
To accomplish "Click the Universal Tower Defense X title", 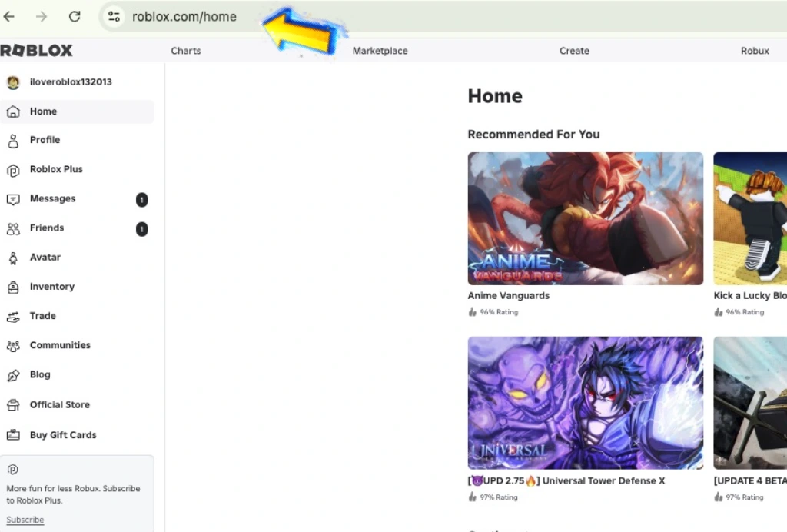I will (x=566, y=480).
